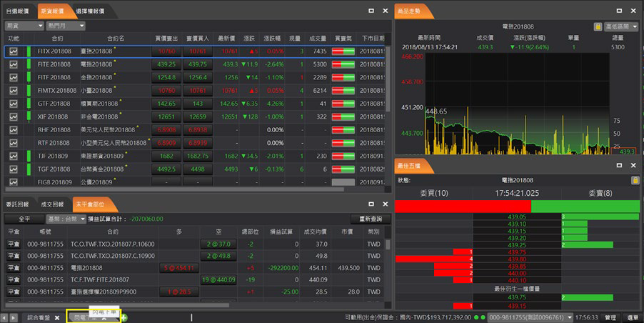Close the 綜合看盤 workspace tab

pos(57,317)
